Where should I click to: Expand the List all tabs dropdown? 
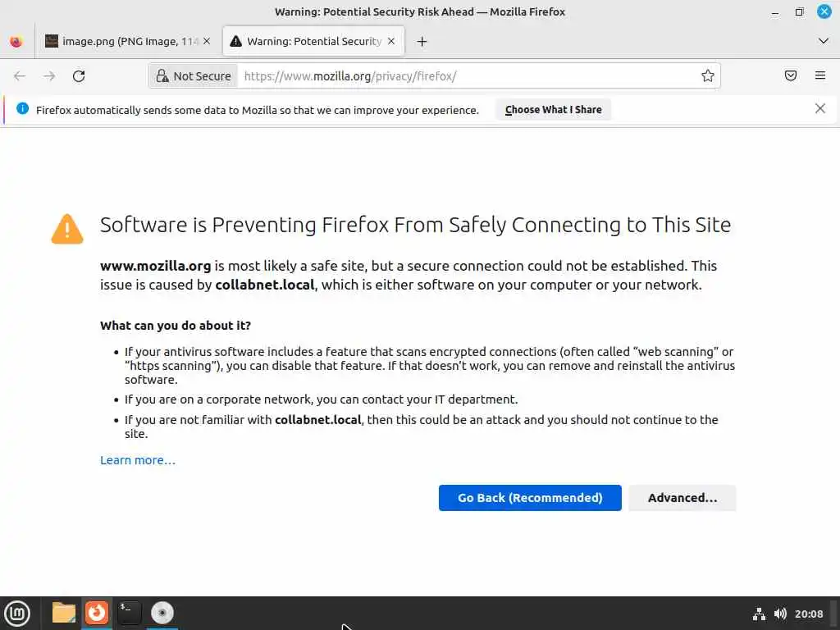point(824,41)
